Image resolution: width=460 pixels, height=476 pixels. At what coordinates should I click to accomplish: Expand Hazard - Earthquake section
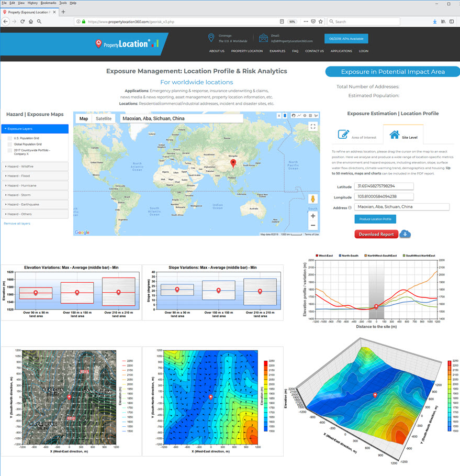pos(35,204)
